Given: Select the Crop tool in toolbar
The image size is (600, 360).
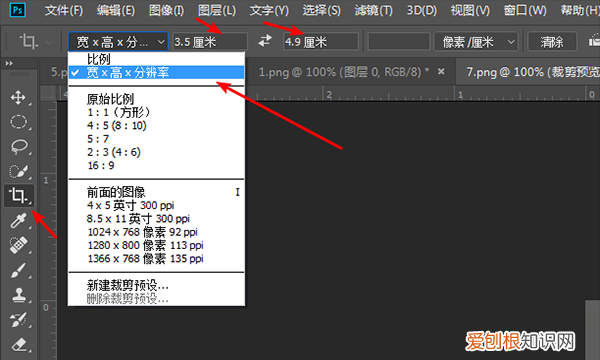Looking at the screenshot, I should (x=18, y=195).
